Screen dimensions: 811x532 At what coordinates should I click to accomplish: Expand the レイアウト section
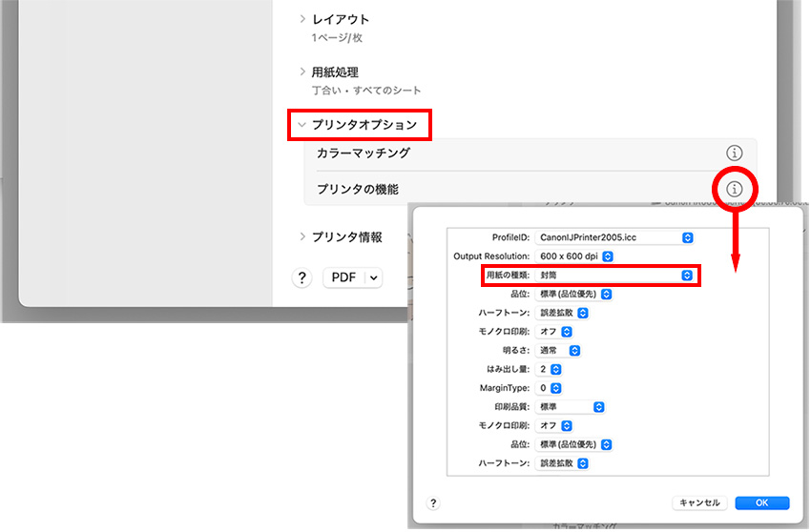pyautogui.click(x=303, y=19)
